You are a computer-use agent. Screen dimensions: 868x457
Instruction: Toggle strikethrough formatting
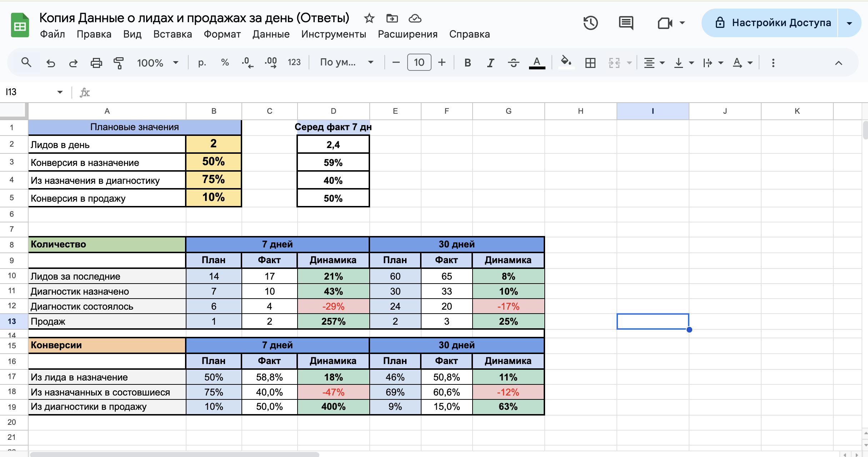click(513, 63)
